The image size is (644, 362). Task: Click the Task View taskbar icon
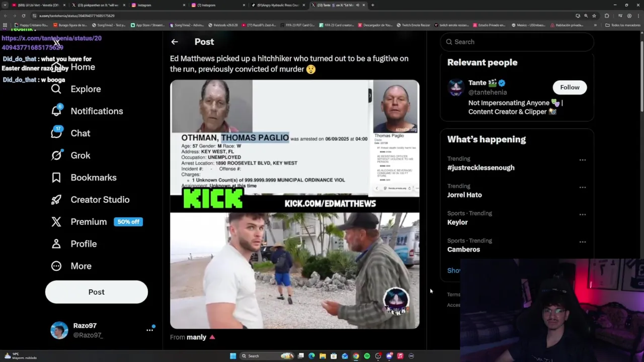point(300,356)
